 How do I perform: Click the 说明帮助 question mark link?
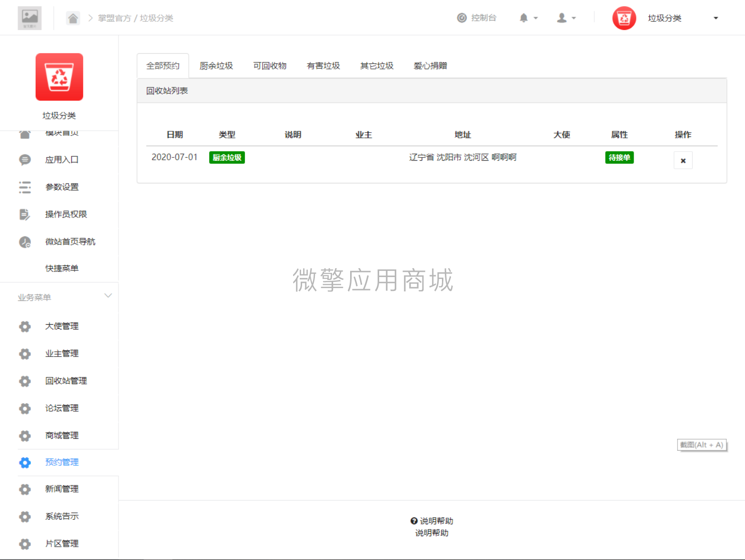(432, 521)
